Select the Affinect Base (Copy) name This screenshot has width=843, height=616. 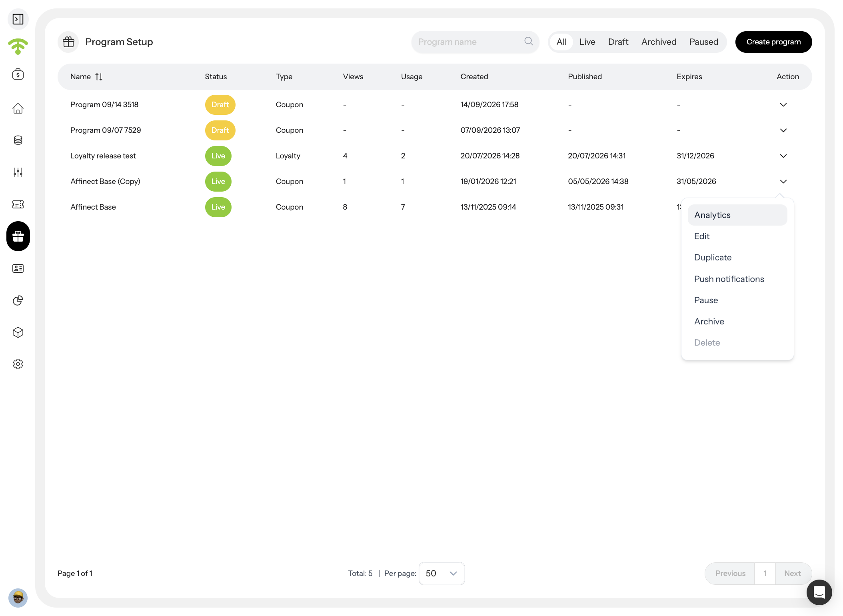click(105, 182)
